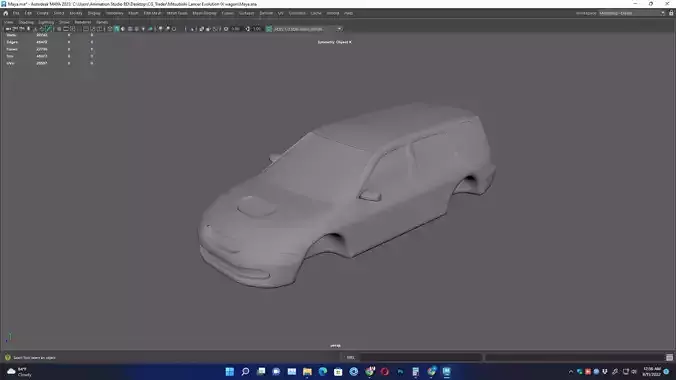Image resolution: width=676 pixels, height=380 pixels.
Task: Open the panel Renderer menu
Action: pos(82,22)
